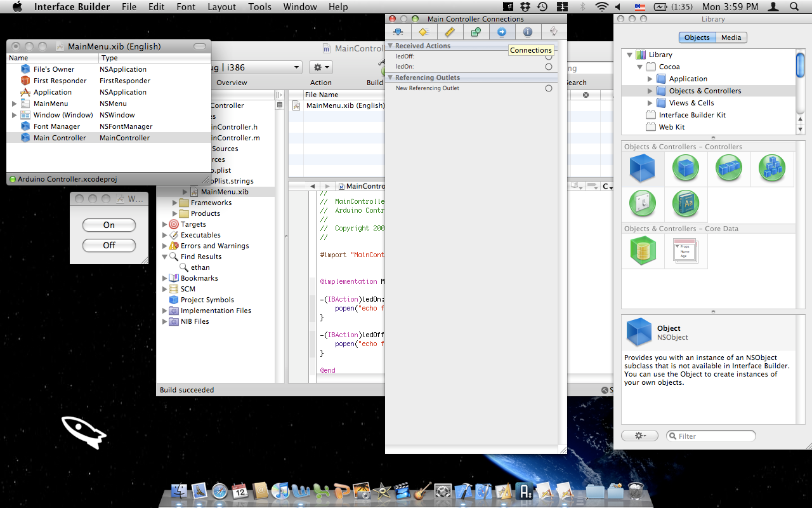Click the On button in the window

(x=109, y=225)
